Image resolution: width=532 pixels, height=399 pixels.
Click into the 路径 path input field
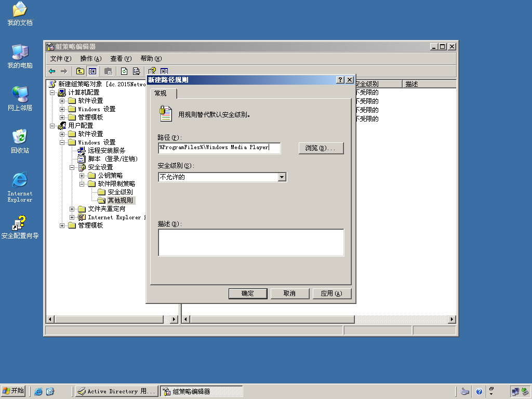219,148
